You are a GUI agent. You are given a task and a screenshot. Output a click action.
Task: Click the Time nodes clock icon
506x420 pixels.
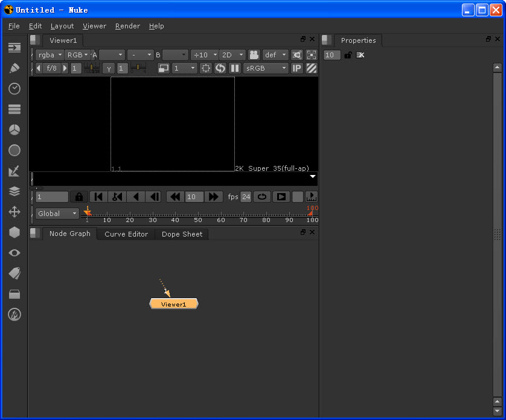(x=14, y=89)
